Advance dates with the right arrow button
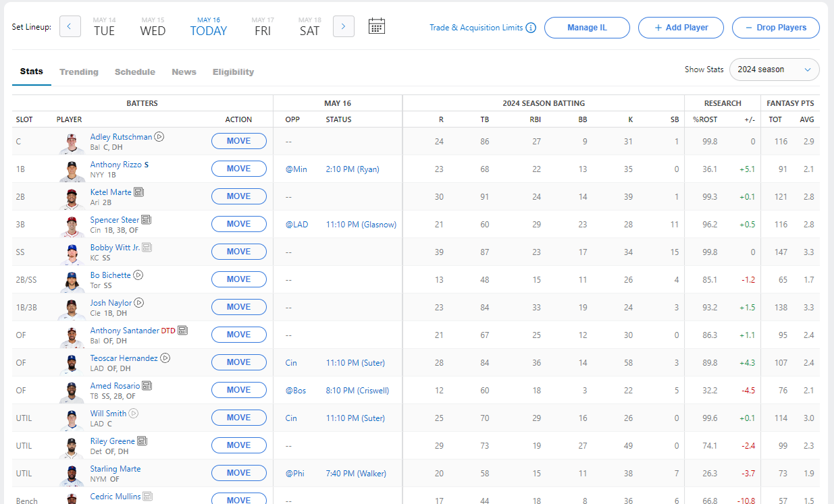The width and height of the screenshot is (834, 504). 344,27
